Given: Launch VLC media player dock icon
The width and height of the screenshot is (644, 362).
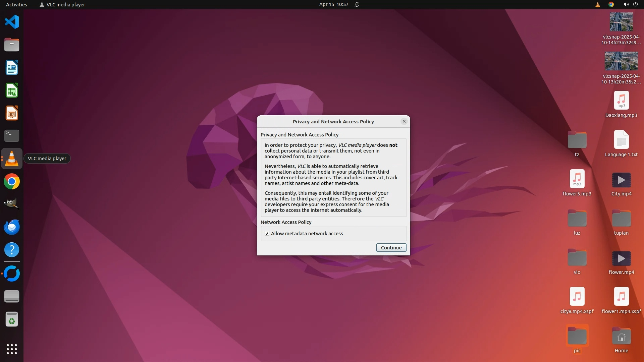Looking at the screenshot, I should point(12,159).
